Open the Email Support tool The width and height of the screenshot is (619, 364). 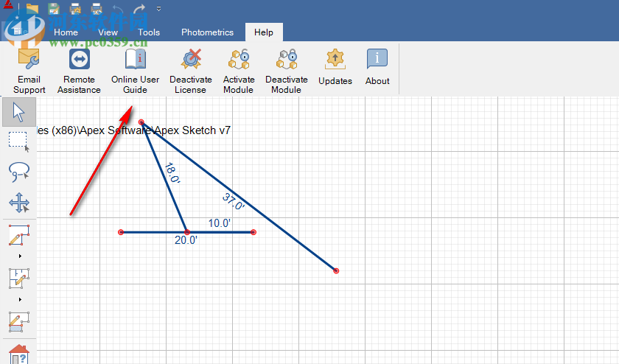point(29,71)
